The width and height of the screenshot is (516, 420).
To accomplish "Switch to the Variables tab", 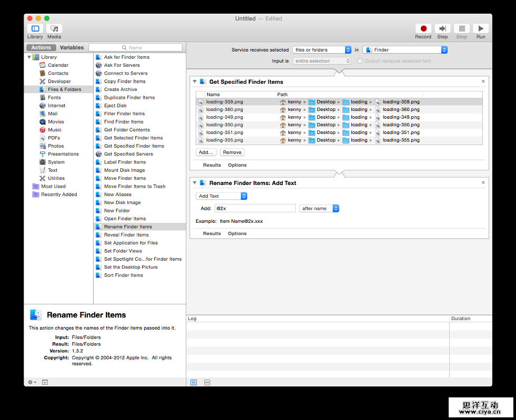I will pos(72,48).
